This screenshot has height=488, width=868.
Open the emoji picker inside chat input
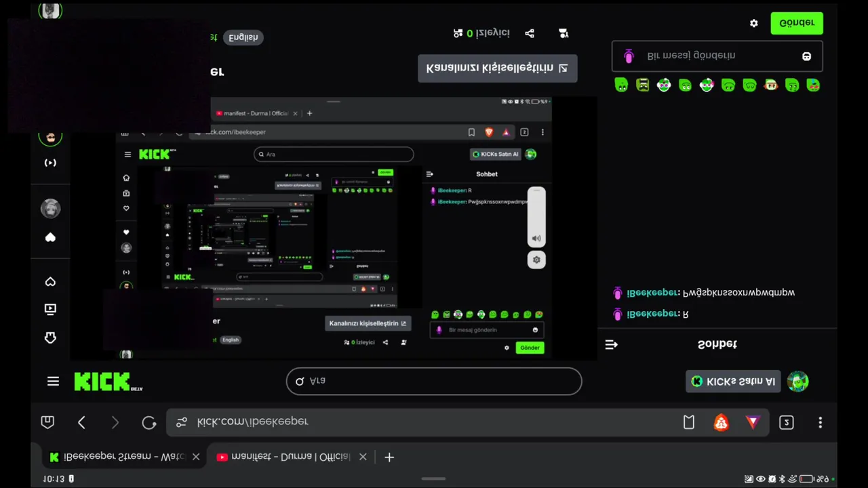coord(806,56)
